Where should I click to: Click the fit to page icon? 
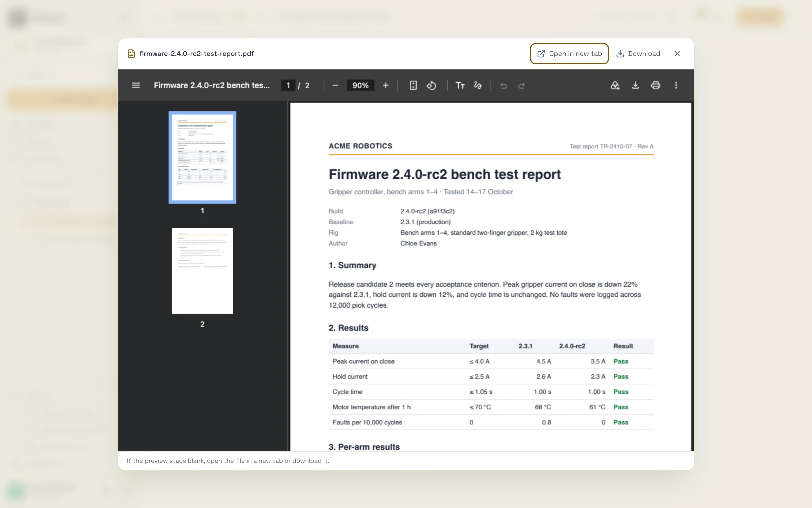pos(413,85)
